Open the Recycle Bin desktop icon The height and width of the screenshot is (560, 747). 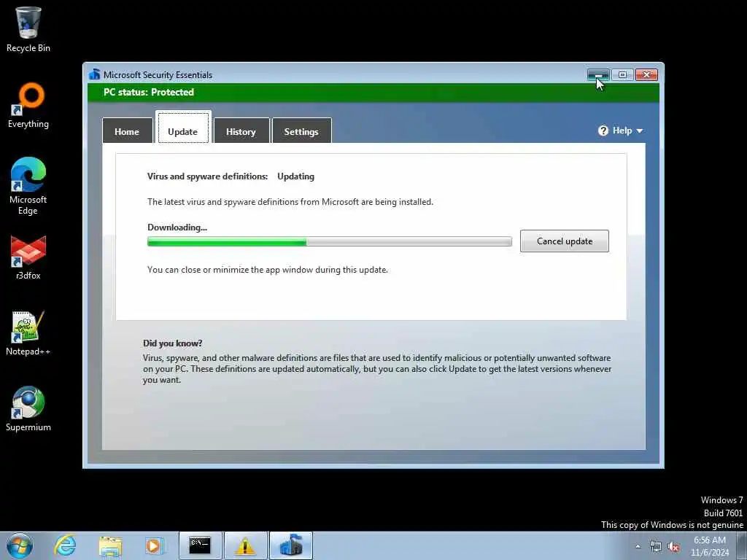28,29
